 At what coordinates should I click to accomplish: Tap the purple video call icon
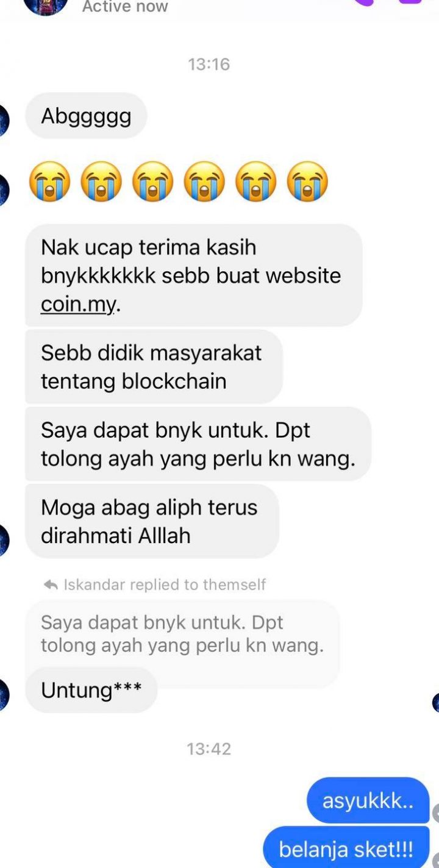pos(410,2)
